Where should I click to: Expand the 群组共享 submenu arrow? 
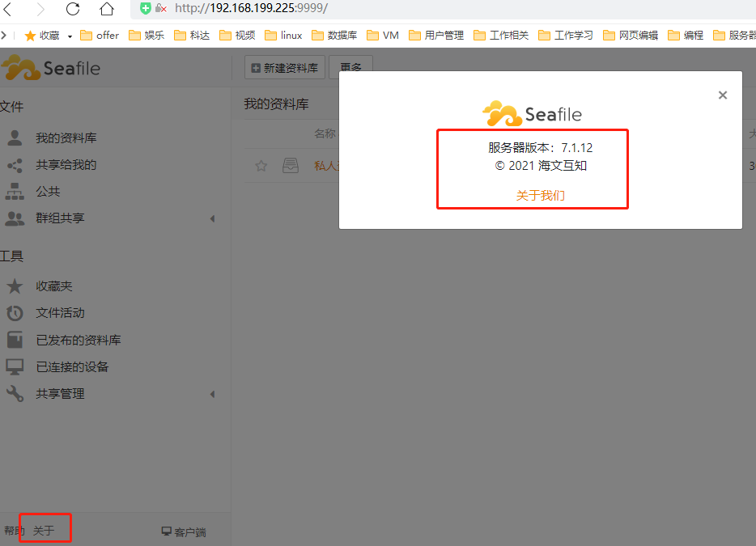[x=212, y=218]
